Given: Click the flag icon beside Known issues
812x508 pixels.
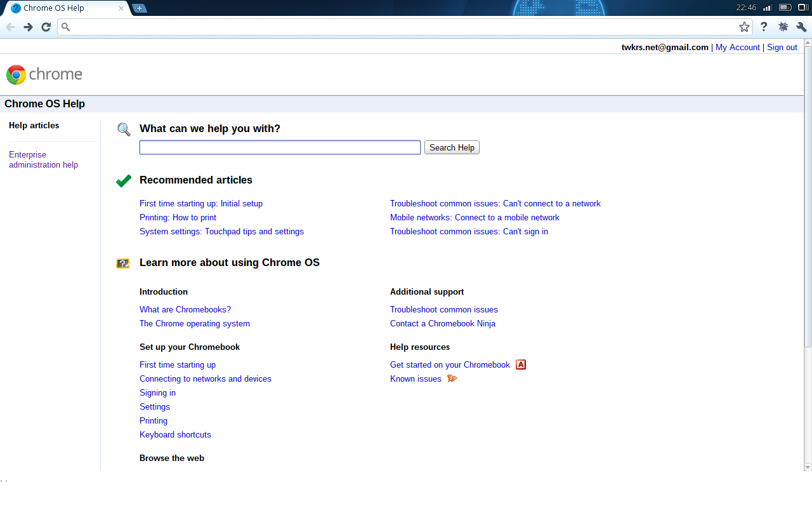Looking at the screenshot, I should [x=452, y=378].
